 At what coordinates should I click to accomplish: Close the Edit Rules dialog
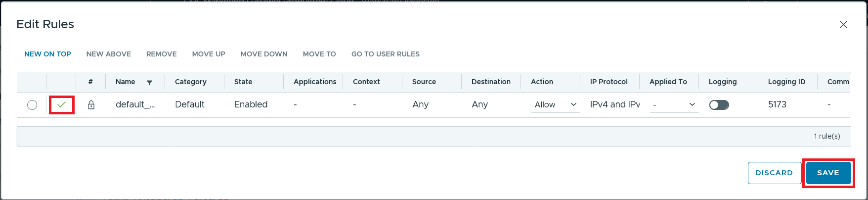pos(843,25)
